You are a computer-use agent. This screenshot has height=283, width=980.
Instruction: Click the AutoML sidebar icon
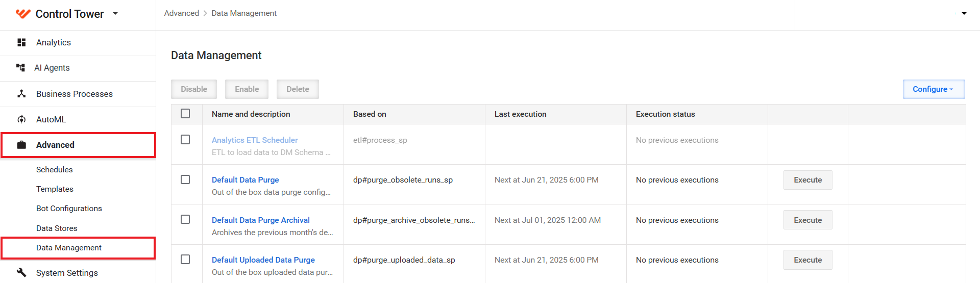21,119
